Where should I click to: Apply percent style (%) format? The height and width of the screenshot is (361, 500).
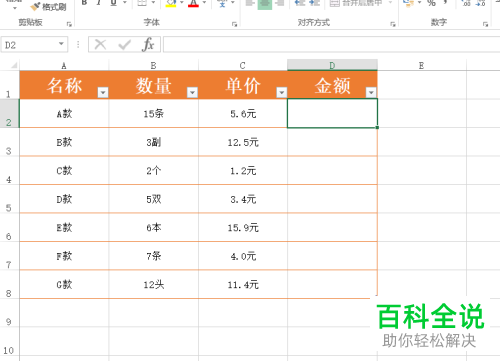pos(431,3)
